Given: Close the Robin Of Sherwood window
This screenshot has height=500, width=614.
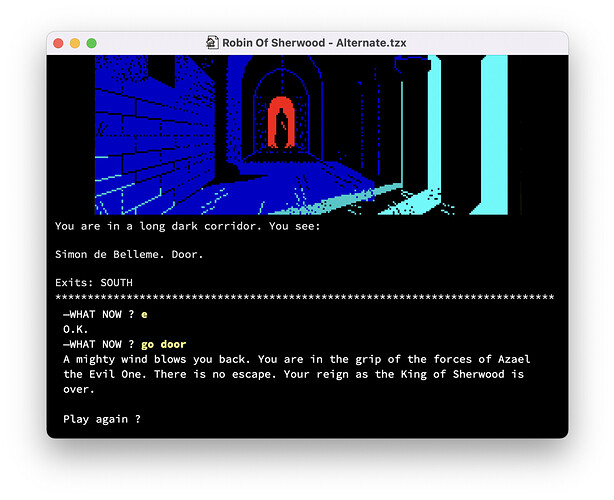Looking at the screenshot, I should pos(58,43).
